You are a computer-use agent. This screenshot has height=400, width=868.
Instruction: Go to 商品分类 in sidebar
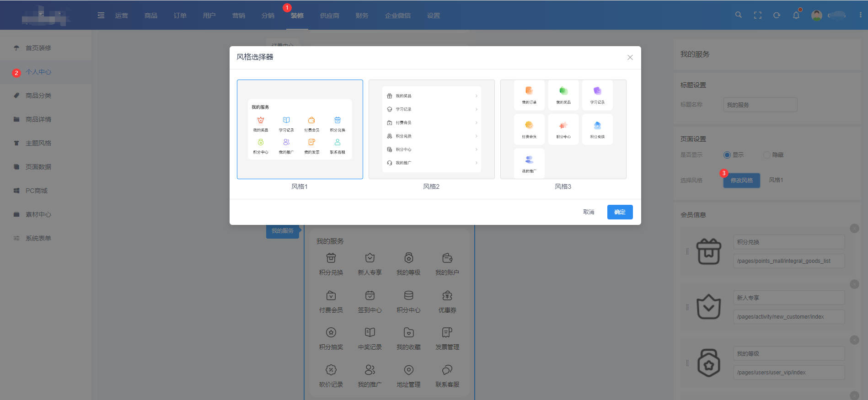click(x=46, y=96)
